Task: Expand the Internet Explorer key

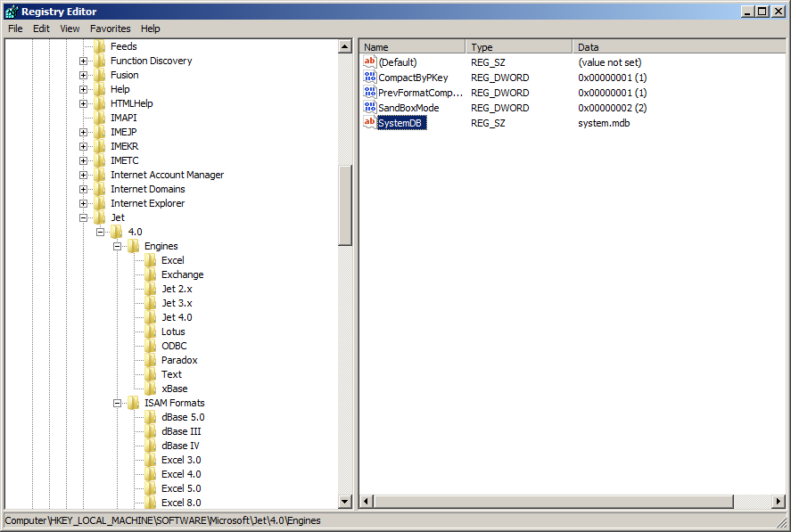Action: (84, 203)
